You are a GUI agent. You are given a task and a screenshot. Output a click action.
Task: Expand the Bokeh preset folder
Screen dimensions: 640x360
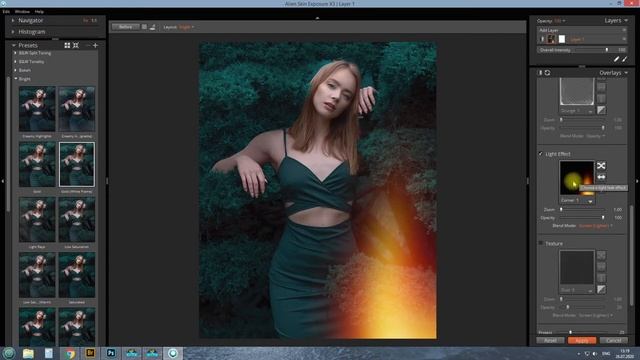16,70
